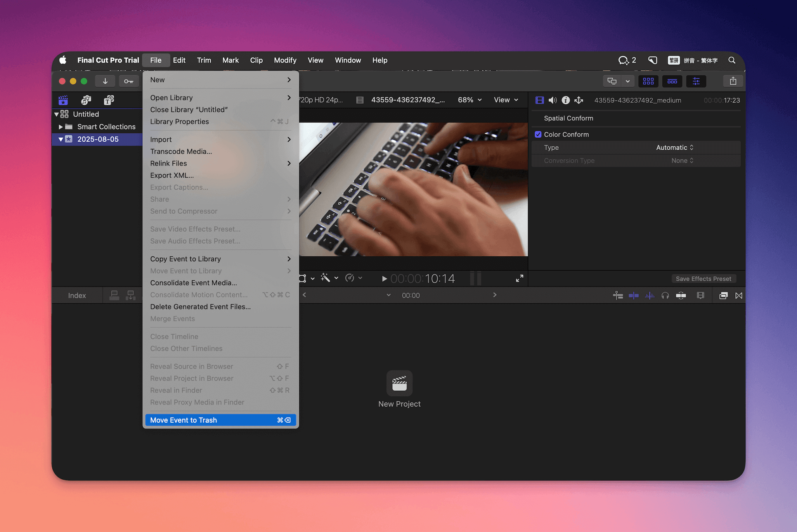The image size is (797, 532).
Task: Choose Import from the File menu
Action: 220,140
